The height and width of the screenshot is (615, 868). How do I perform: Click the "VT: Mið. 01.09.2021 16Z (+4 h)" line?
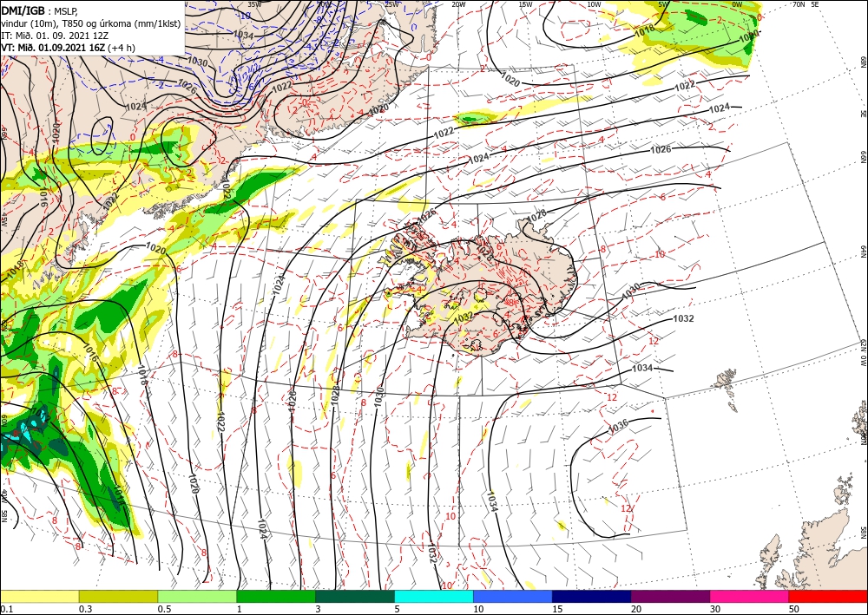click(x=68, y=47)
